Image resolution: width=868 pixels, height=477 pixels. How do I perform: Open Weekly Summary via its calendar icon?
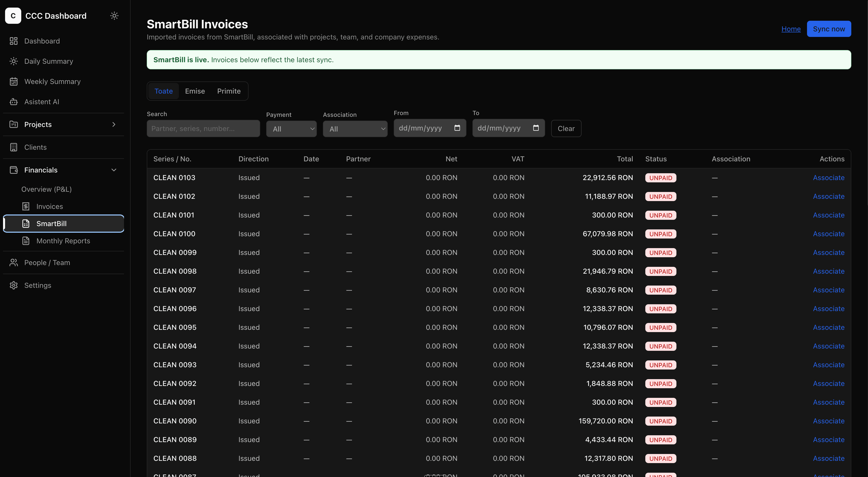point(13,81)
